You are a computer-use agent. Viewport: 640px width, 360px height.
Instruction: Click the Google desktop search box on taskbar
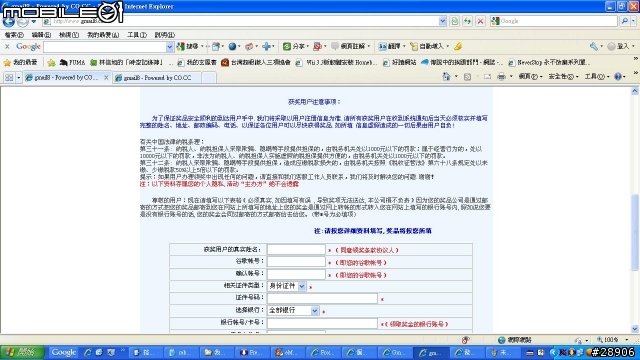point(64,352)
